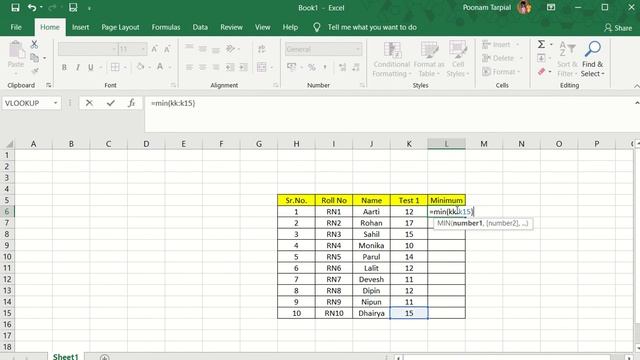The image size is (640, 360).
Task: Click the Borders icon in Font group
Action: [116, 67]
